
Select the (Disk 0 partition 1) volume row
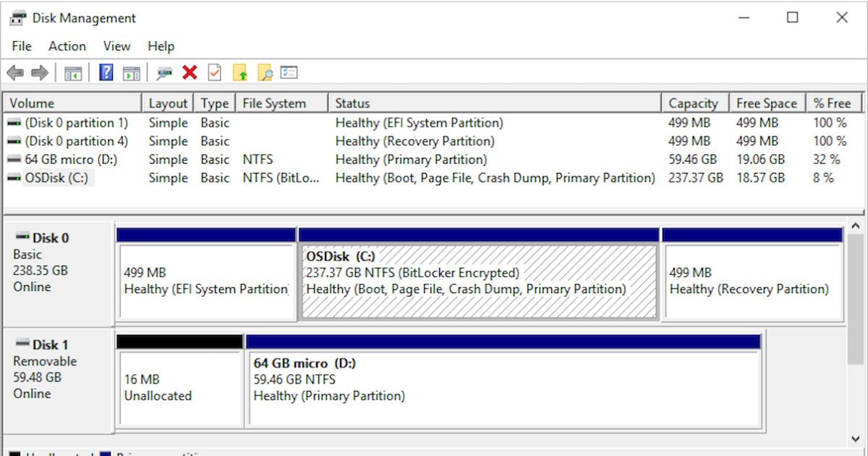[434, 123]
